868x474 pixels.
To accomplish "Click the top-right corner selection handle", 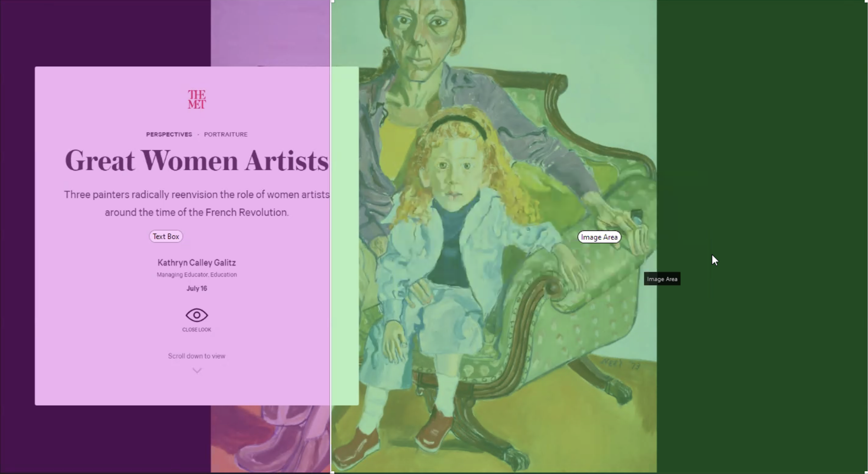I will pos(866,1).
